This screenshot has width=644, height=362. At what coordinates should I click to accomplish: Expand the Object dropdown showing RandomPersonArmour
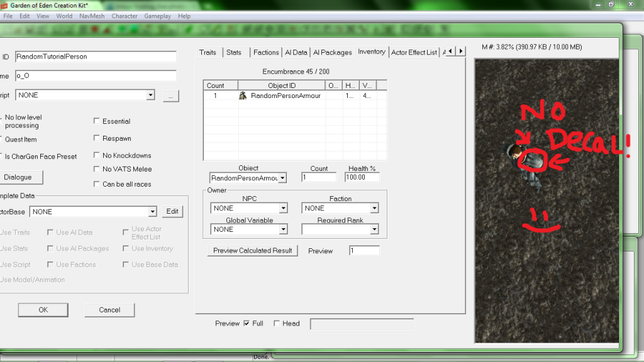[x=282, y=178]
